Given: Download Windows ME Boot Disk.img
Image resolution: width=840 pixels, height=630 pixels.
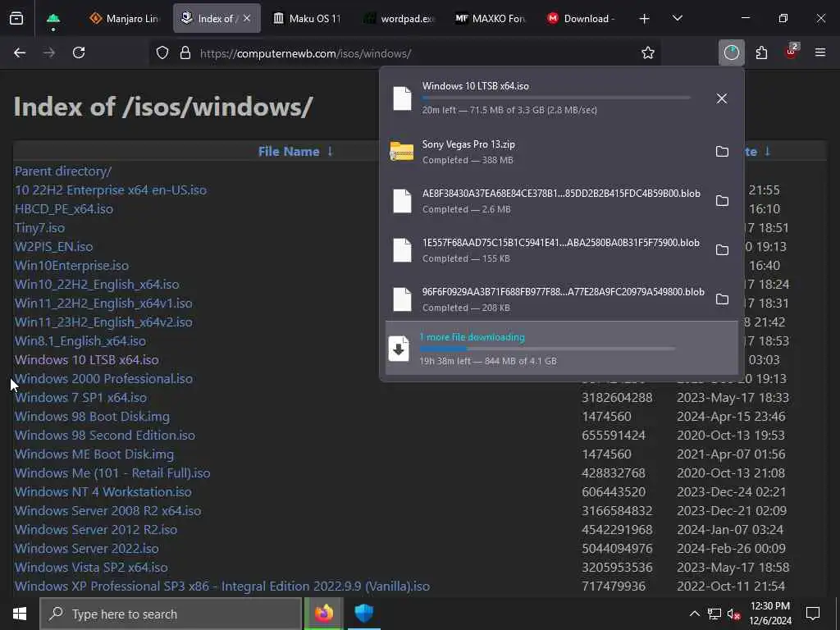Looking at the screenshot, I should [94, 454].
